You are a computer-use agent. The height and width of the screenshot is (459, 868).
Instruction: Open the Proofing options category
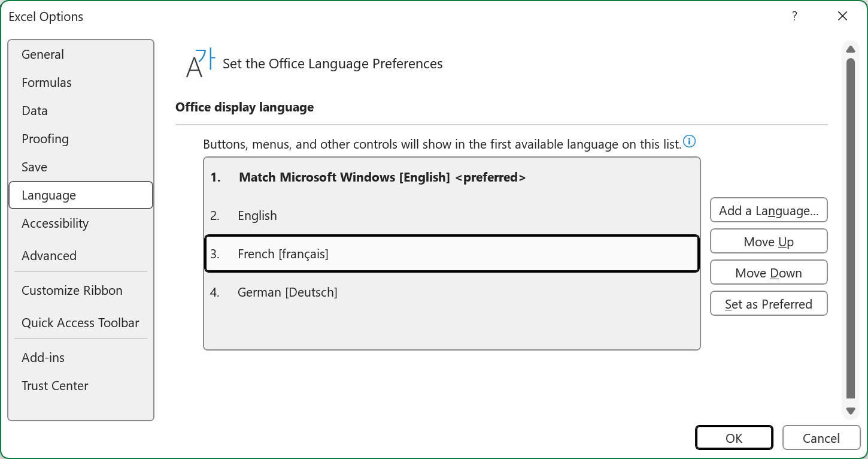(81, 139)
